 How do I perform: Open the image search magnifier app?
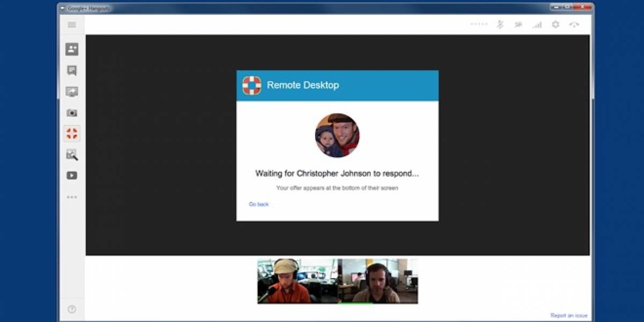coord(72,155)
